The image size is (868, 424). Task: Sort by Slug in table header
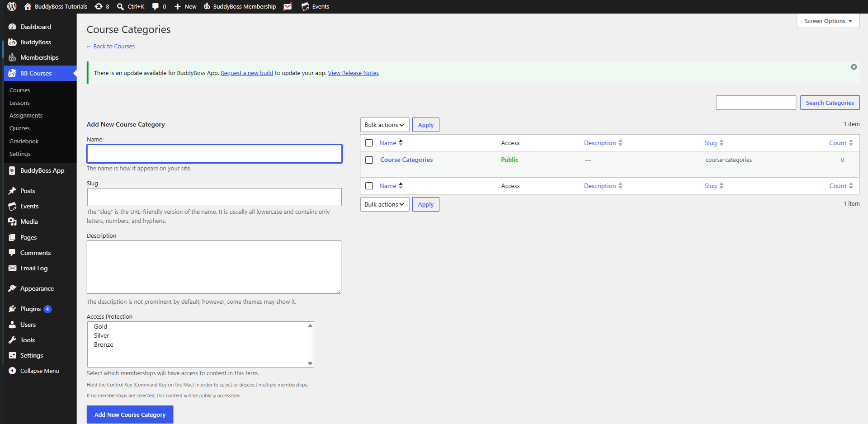(x=714, y=143)
